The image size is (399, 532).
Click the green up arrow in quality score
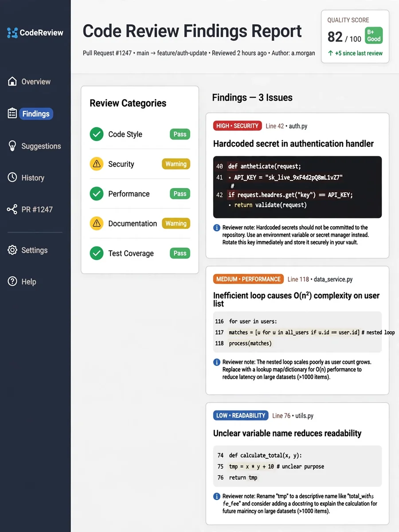[330, 53]
